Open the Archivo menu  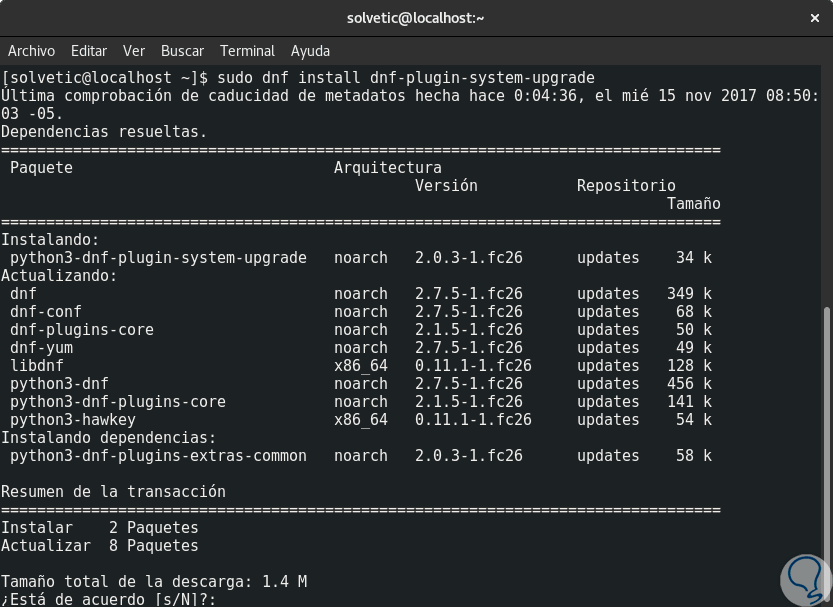click(31, 51)
